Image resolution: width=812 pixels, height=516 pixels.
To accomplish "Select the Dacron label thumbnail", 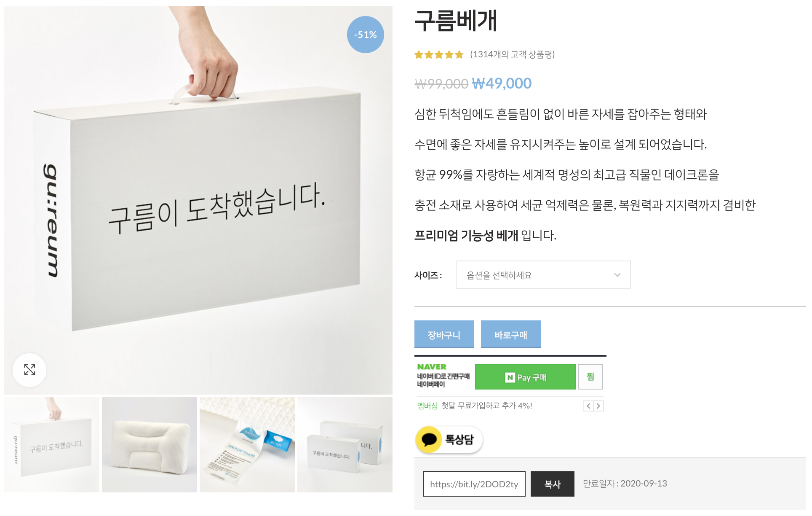I will coord(247,445).
